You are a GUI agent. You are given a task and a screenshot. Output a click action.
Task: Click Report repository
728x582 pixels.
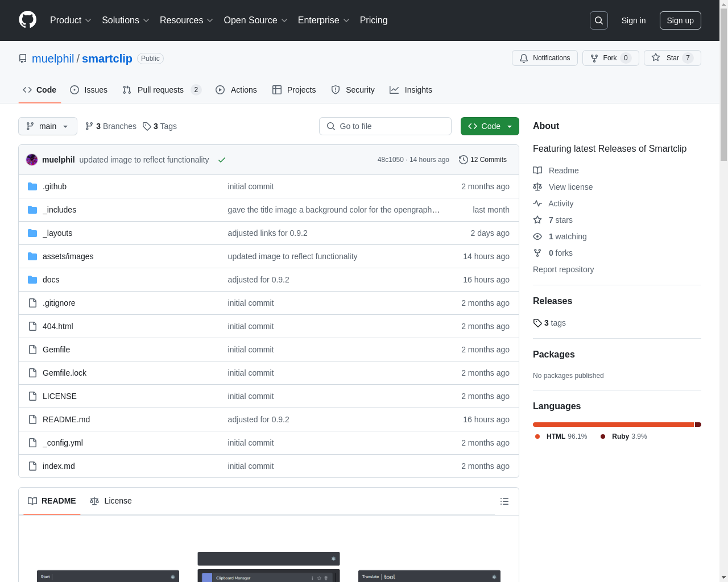[563, 269]
